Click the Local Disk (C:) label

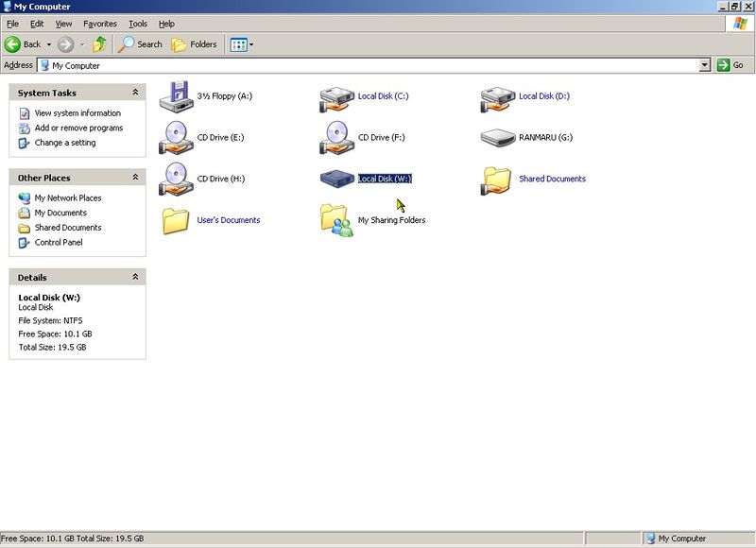[x=384, y=96]
